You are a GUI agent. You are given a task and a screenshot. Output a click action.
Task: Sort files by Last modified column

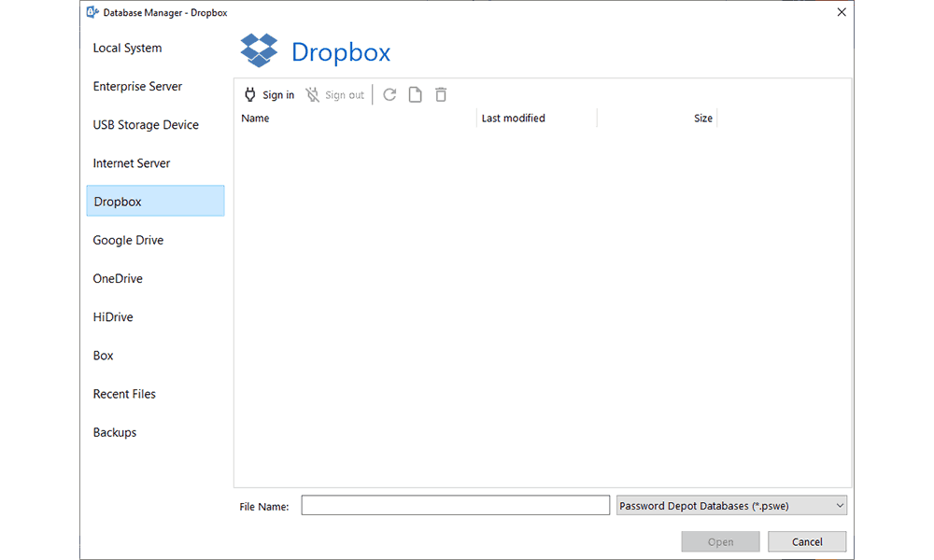(x=537, y=118)
